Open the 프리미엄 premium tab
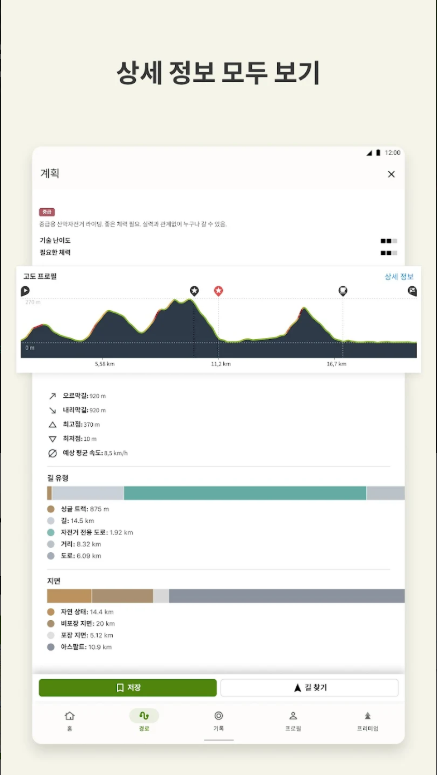 point(368,721)
